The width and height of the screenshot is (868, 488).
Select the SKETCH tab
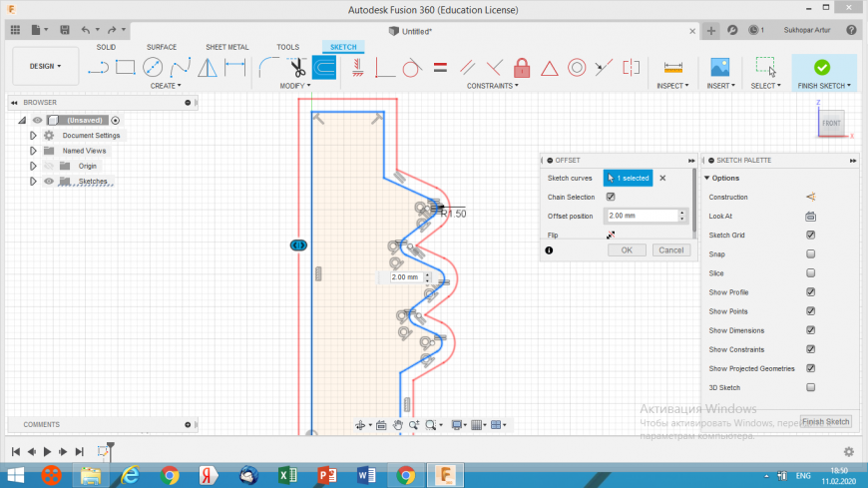(x=343, y=47)
